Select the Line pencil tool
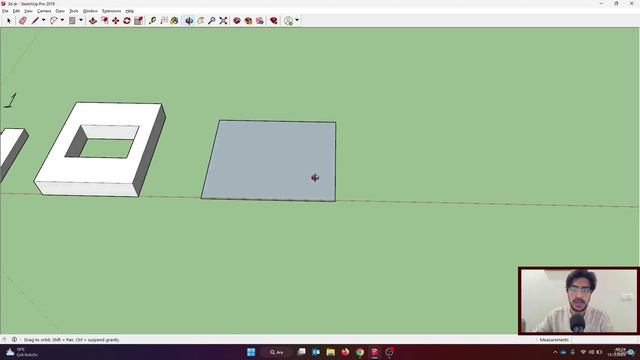The width and height of the screenshot is (640, 360). [x=36, y=20]
